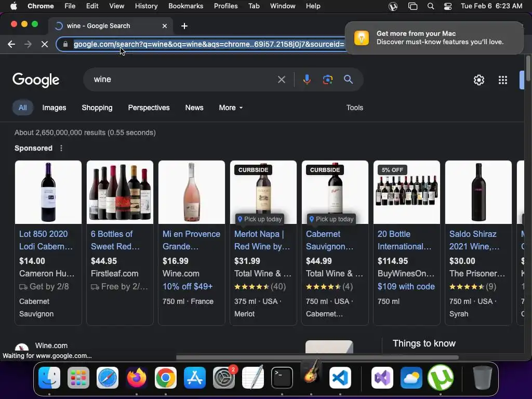Open uTorrent from the dock
The height and width of the screenshot is (399, 532).
click(441, 378)
